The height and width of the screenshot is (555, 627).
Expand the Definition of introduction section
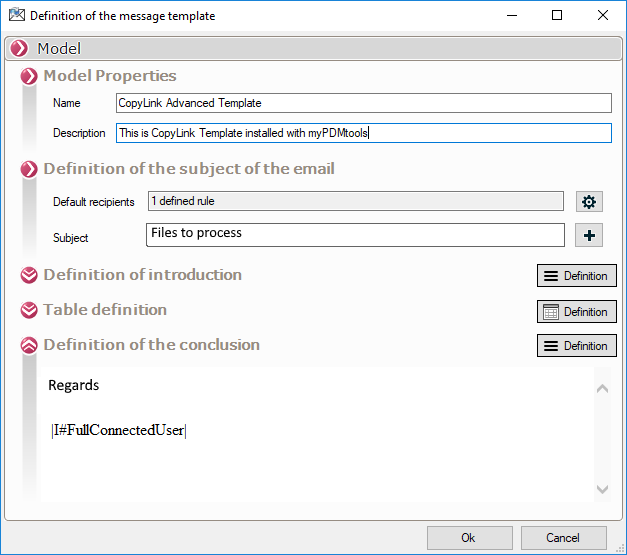30,275
